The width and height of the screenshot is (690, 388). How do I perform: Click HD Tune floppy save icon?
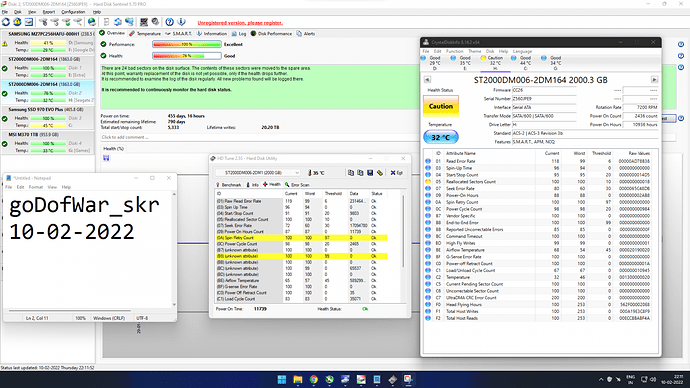[x=370, y=173]
